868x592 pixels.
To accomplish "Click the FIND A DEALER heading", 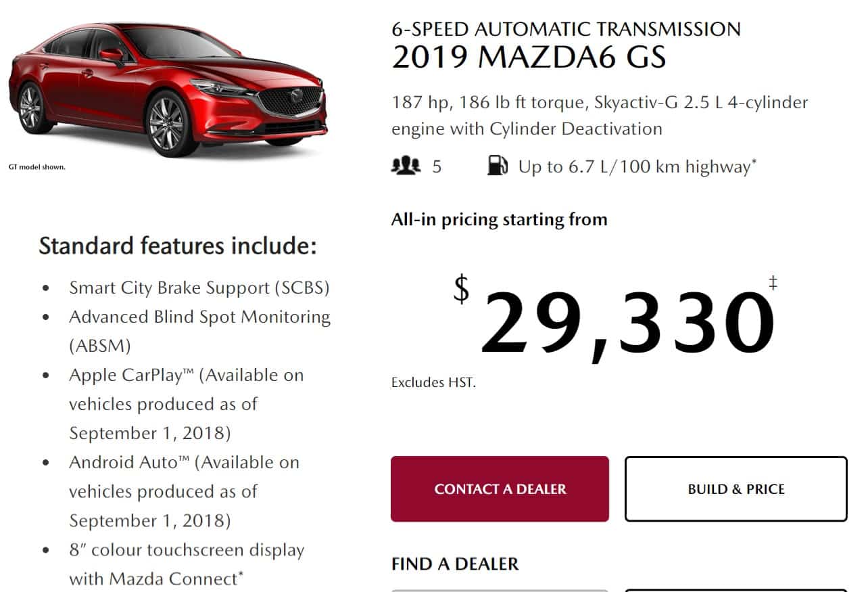I will [455, 564].
